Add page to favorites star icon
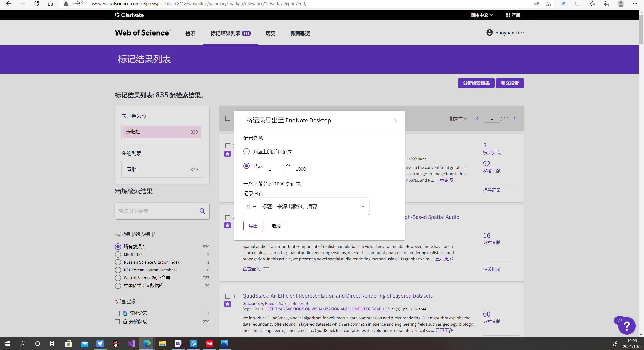644x350 pixels. click(x=548, y=4)
